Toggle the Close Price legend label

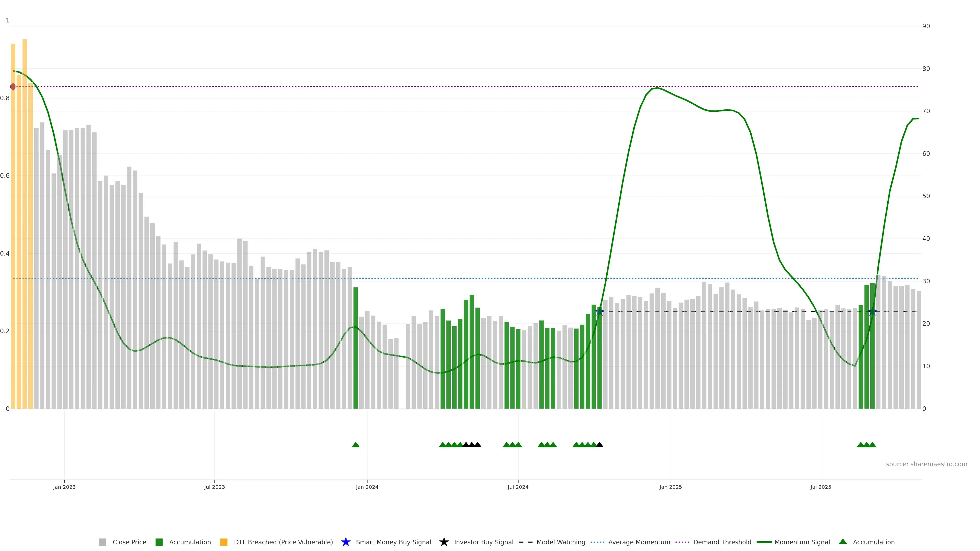(x=129, y=542)
